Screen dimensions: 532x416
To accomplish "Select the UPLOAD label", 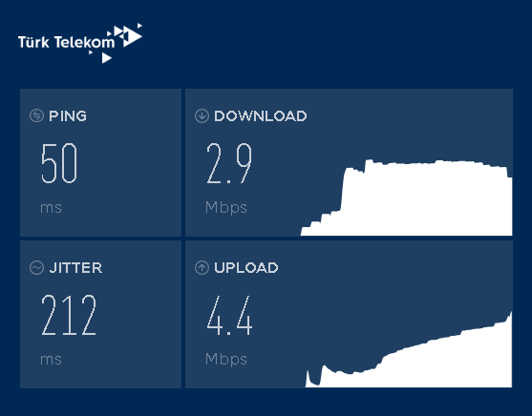I will (246, 268).
